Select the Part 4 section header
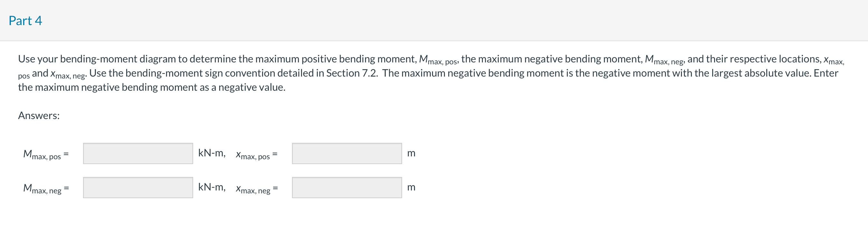 (25, 20)
